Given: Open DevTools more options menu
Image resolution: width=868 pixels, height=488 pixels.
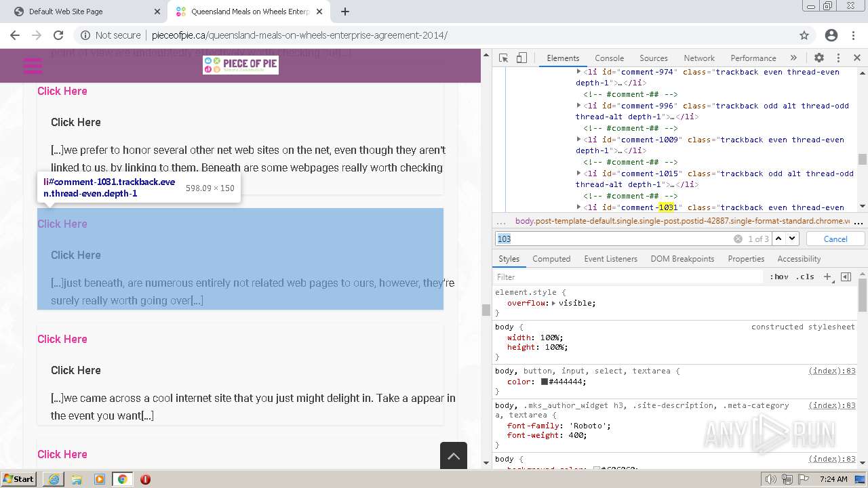Looking at the screenshot, I should click(838, 58).
